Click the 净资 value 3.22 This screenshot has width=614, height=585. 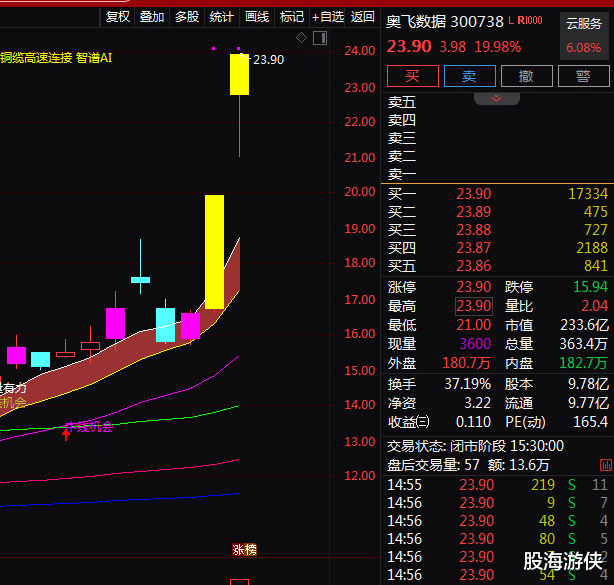coord(477,403)
